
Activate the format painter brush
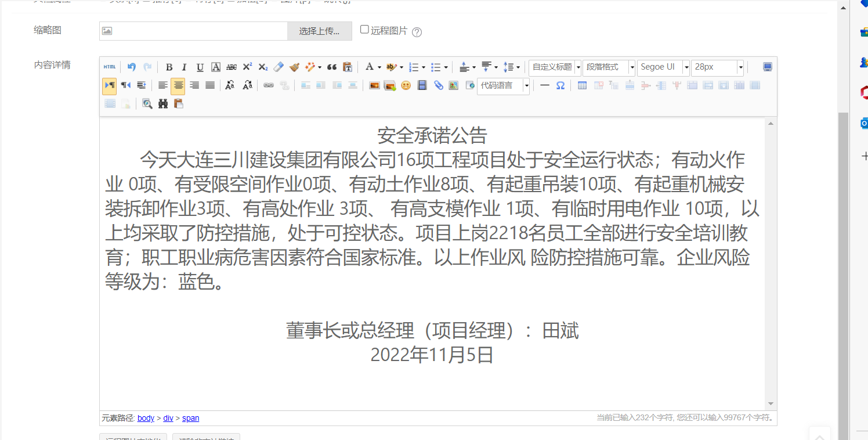click(294, 67)
